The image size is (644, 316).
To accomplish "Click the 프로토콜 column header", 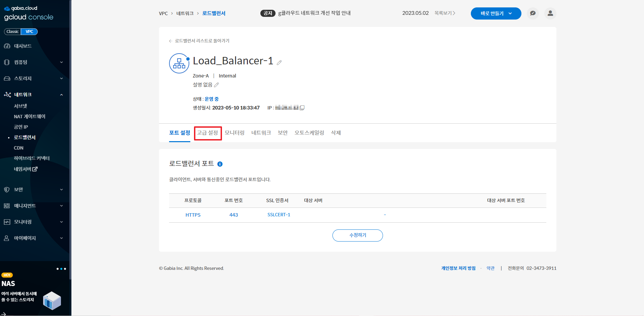I will (x=193, y=200).
